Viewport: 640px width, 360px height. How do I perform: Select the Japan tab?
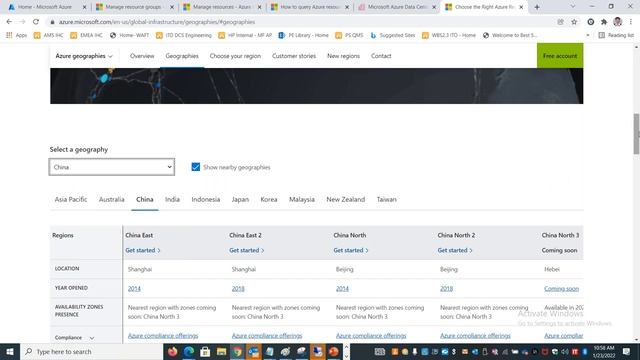(x=240, y=199)
